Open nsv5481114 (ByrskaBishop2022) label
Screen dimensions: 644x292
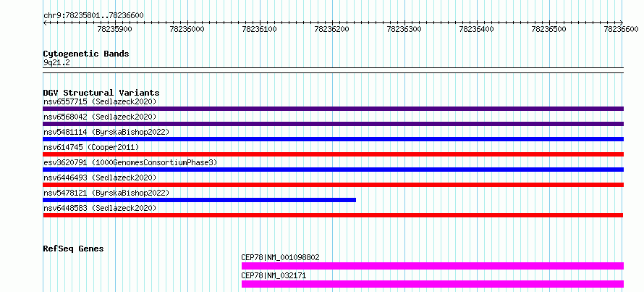pos(106,132)
